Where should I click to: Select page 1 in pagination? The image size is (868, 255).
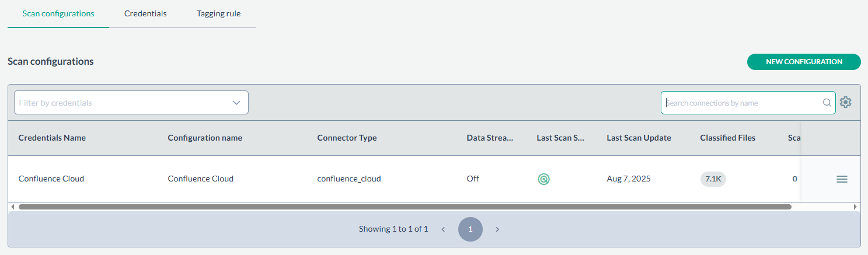click(470, 229)
